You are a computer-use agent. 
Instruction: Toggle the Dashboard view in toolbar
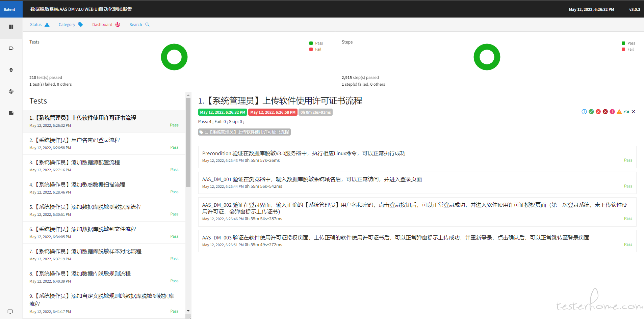(x=106, y=25)
